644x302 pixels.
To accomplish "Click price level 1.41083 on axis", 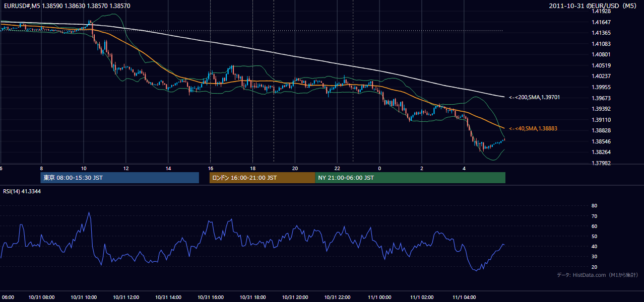I will coord(601,44).
